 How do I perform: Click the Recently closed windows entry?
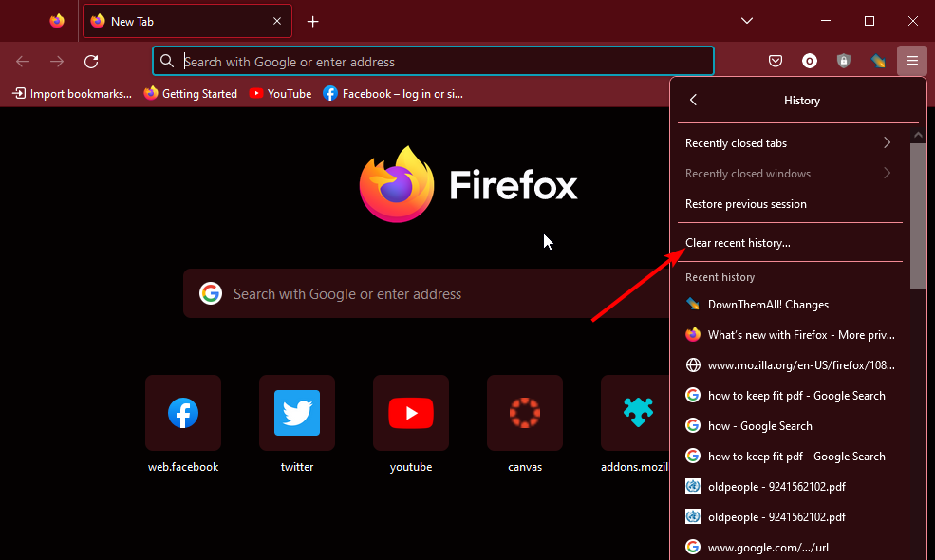[790, 174]
